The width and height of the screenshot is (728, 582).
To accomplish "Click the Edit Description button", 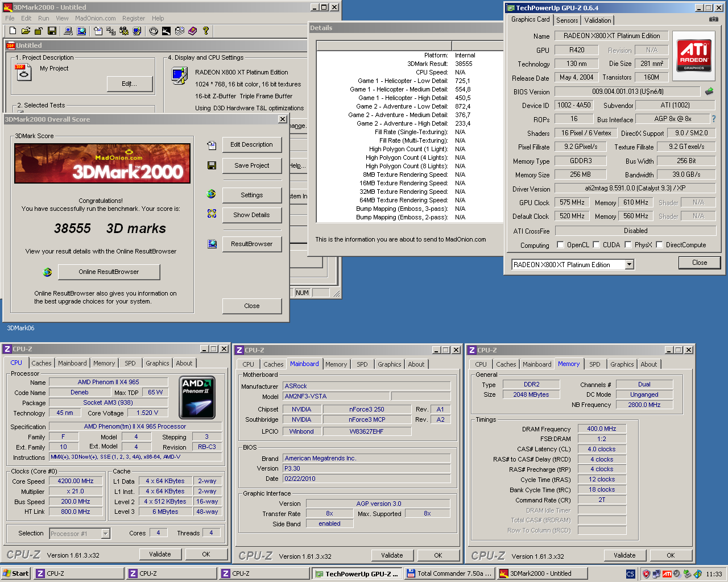I will (x=251, y=144).
